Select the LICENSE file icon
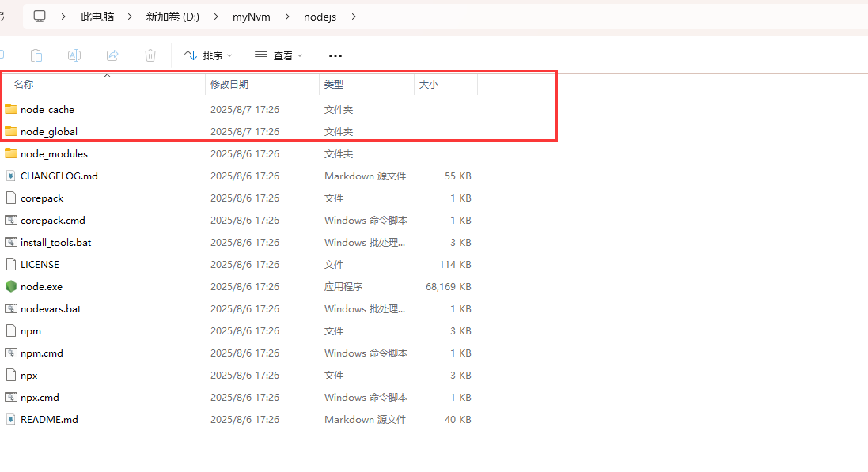868x472 pixels. 11,264
